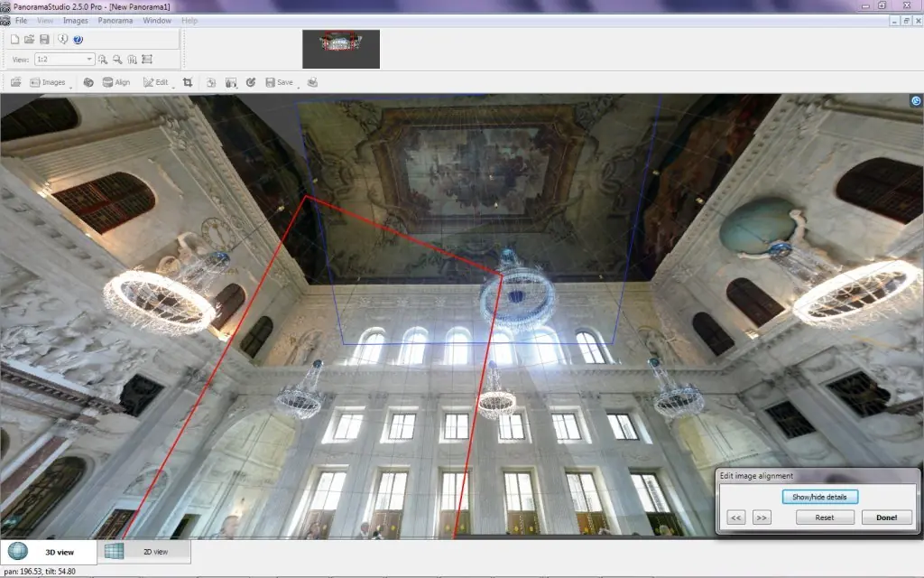Click the lens parameters icon before Align
Image resolution: width=924 pixels, height=578 pixels.
click(88, 82)
